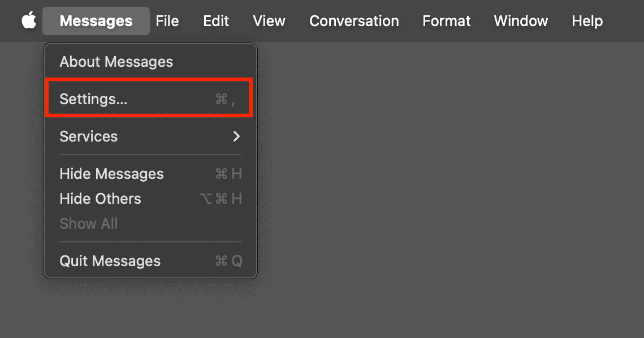Select Hide Others
This screenshot has height=338, width=644.
100,199
